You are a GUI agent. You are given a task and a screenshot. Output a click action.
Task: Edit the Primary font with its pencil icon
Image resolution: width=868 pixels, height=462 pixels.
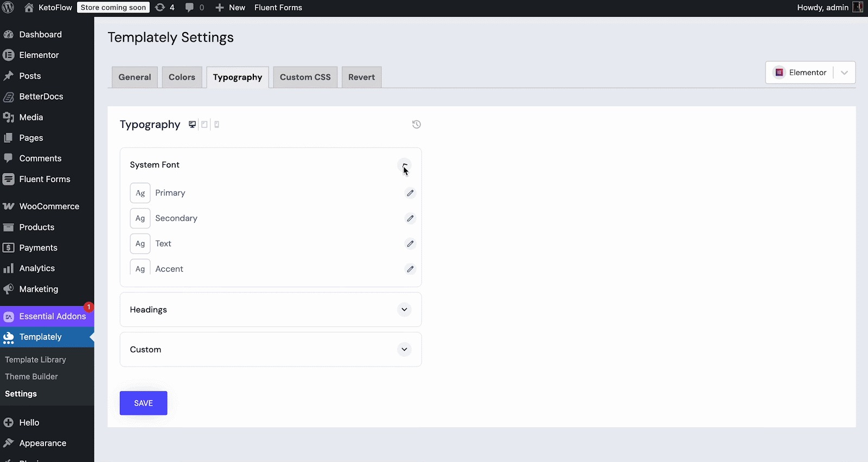coord(410,193)
